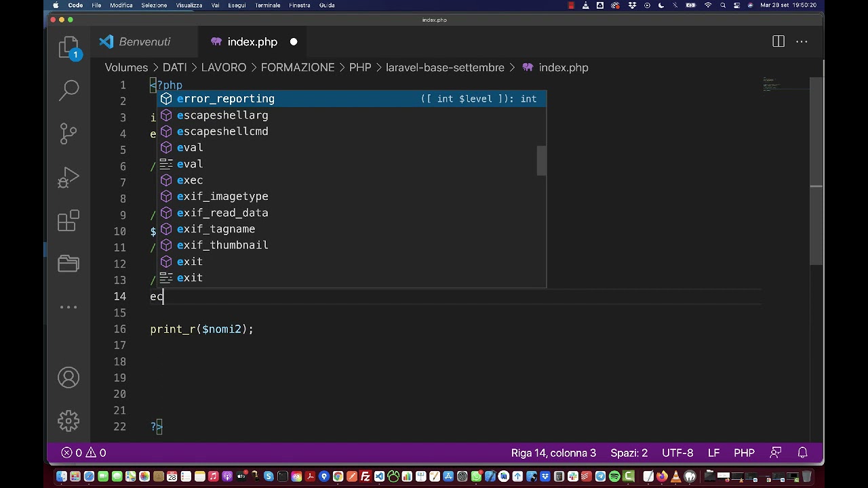
Task: Click Riga 14, colonna 3 status
Action: click(553, 453)
